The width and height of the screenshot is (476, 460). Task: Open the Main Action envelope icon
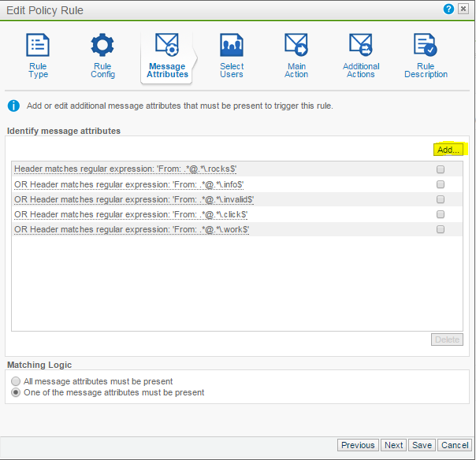296,46
